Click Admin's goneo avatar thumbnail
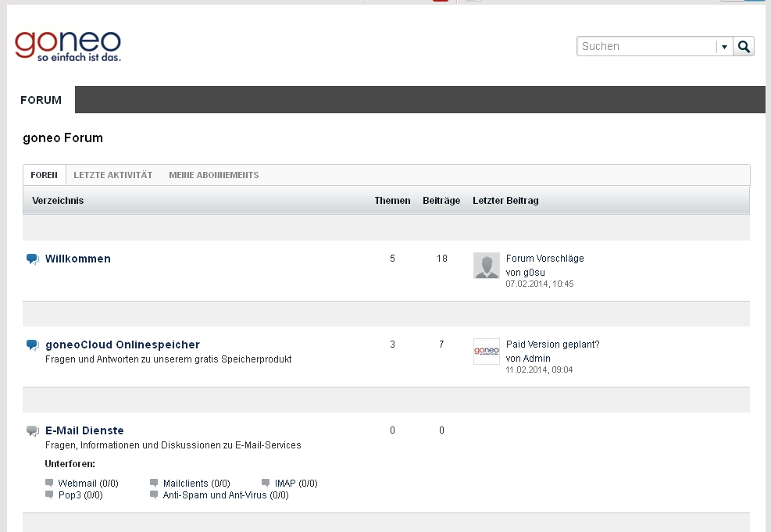Viewport: 771px width, 532px height. (x=487, y=352)
